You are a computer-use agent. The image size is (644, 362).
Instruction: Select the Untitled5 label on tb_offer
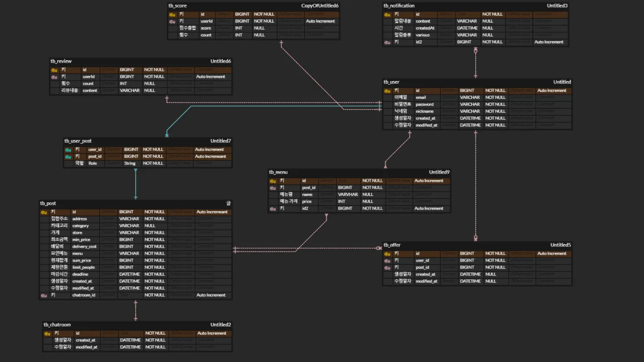coord(560,245)
